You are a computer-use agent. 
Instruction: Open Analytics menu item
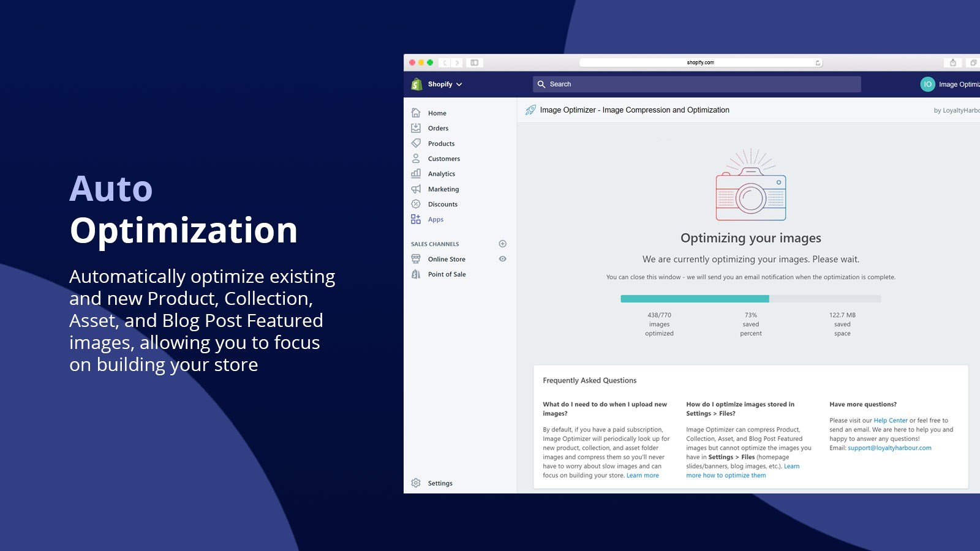(442, 174)
